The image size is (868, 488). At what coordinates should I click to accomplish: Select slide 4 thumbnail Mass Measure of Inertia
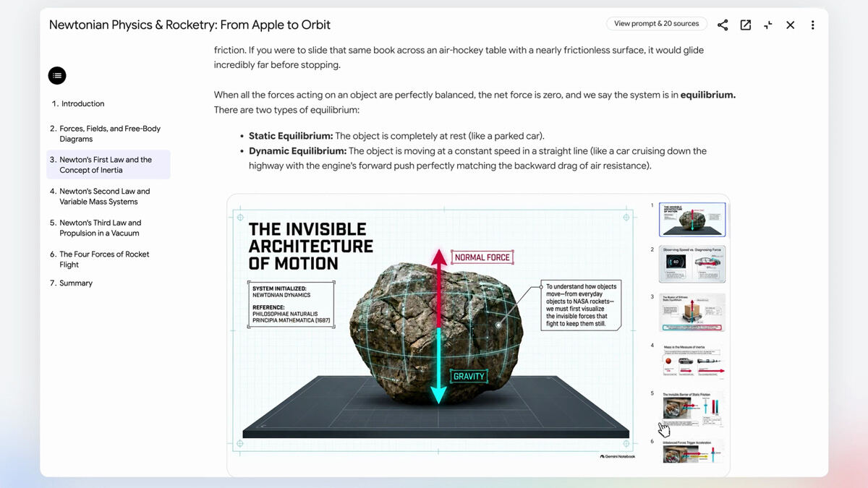(692, 361)
